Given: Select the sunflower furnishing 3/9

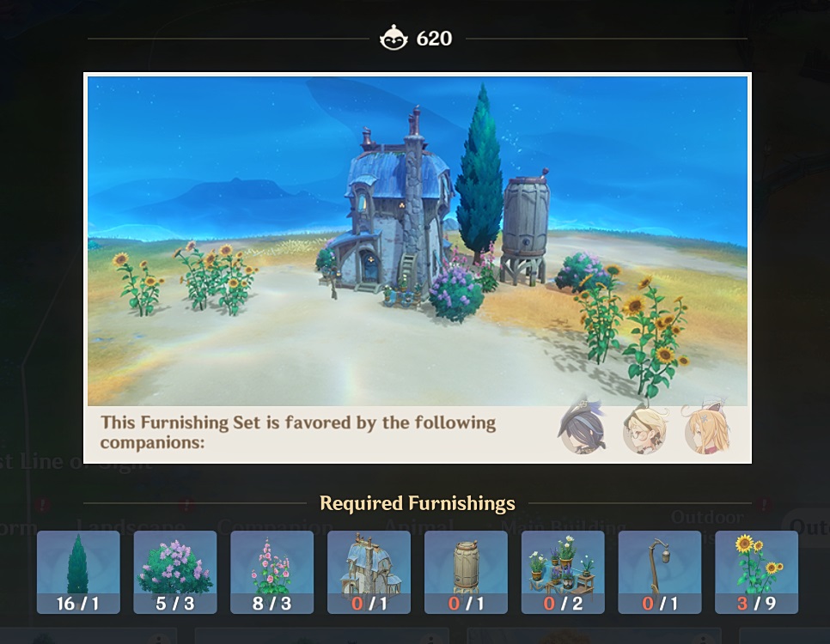Looking at the screenshot, I should point(756,572).
